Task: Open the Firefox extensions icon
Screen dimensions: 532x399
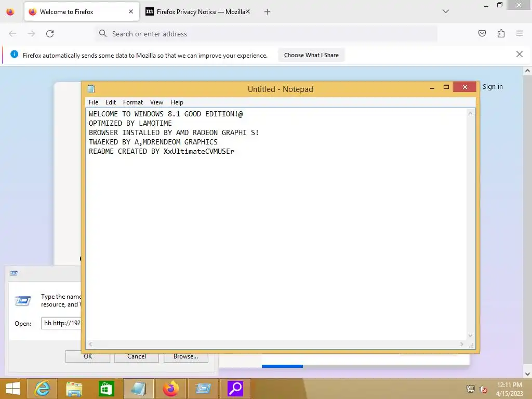Action: pyautogui.click(x=501, y=33)
